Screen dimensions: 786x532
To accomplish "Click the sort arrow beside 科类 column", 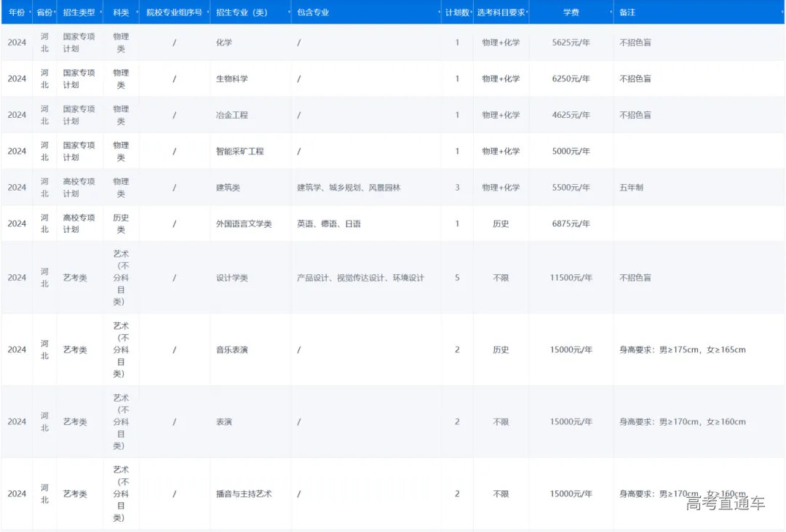I will [x=135, y=12].
